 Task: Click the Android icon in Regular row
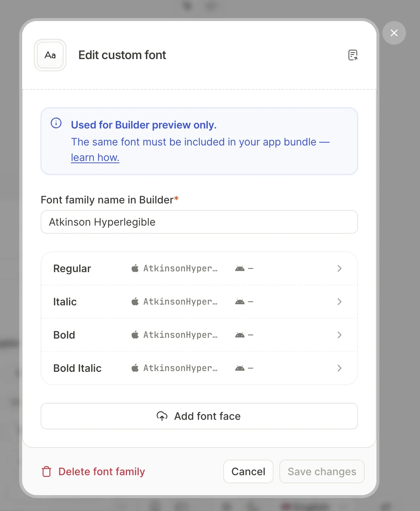point(240,268)
